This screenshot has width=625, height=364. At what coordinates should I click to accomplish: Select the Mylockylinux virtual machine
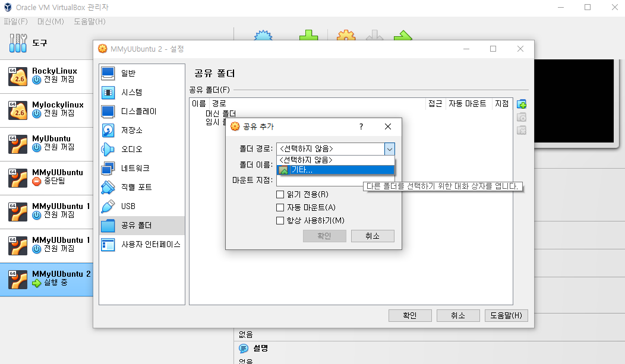click(46, 110)
